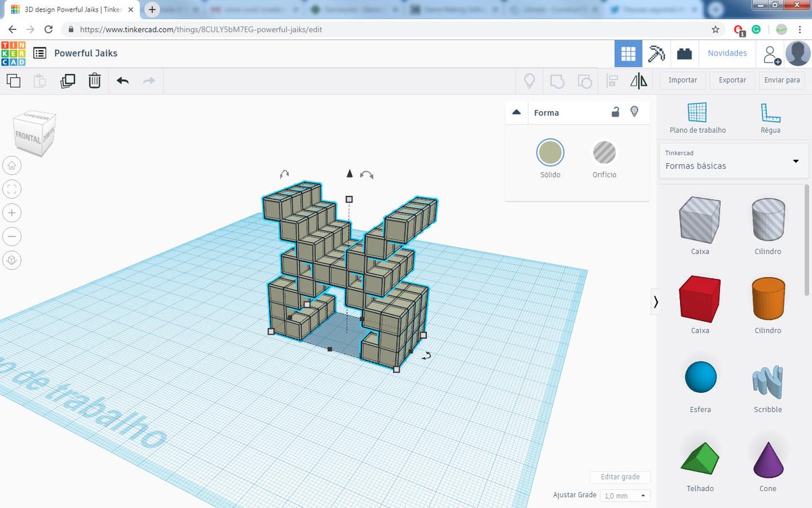
Task: Pick the striped hole Cilindro shape
Action: (x=768, y=220)
